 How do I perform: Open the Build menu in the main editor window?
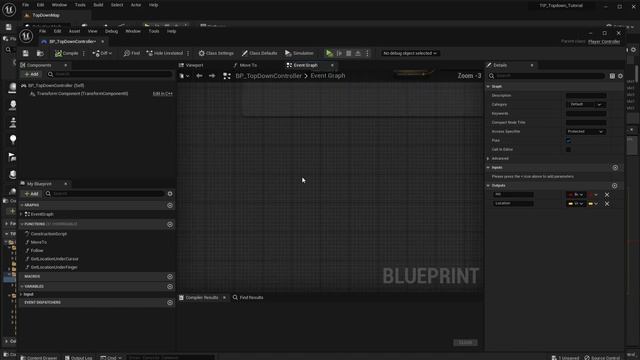(98, 5)
